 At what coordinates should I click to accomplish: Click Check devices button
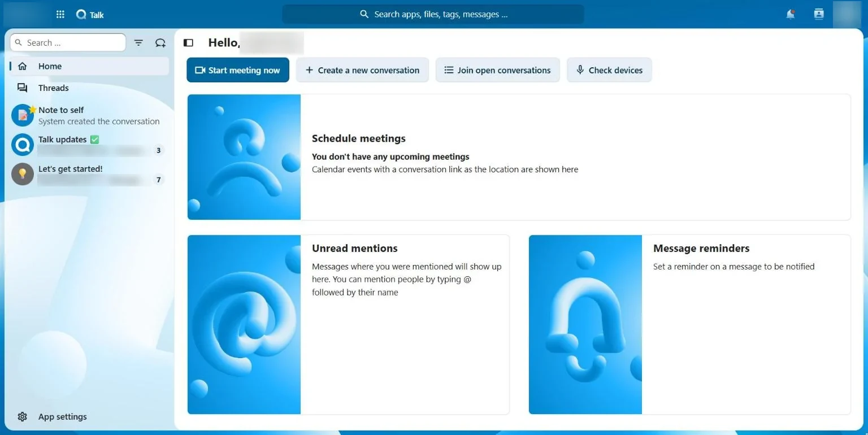pos(609,70)
